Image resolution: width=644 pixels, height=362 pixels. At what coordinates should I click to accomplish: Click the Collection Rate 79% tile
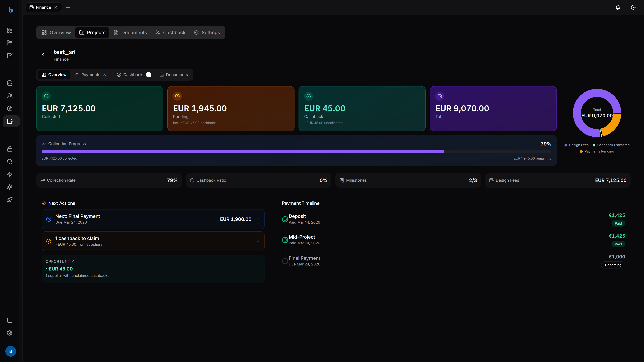(x=109, y=180)
